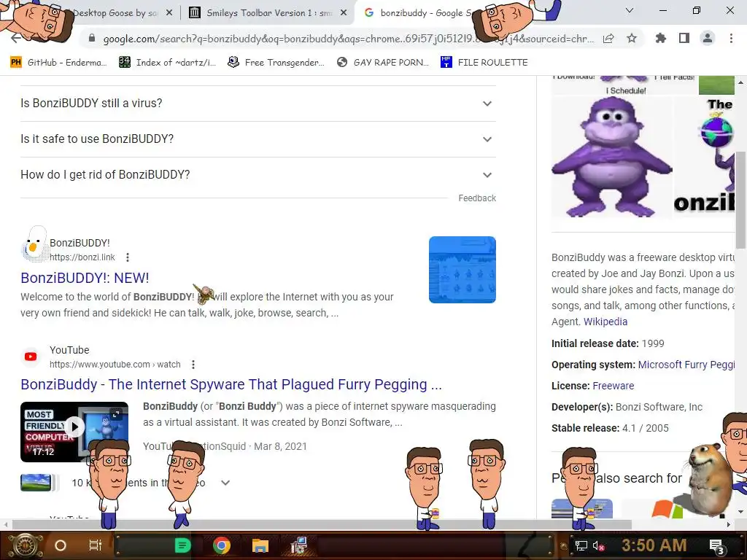
Task: Click the vertical page scrollbar
Action: (x=740, y=200)
